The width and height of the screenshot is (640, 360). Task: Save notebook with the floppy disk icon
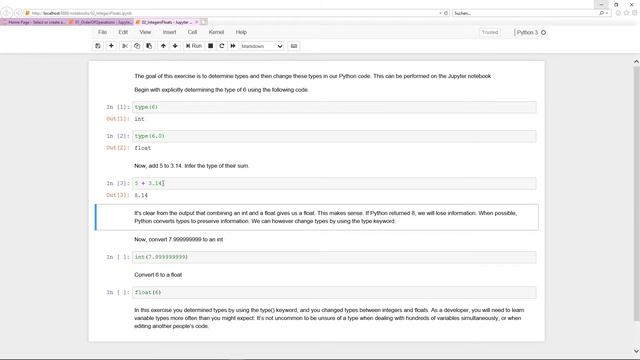98,46
